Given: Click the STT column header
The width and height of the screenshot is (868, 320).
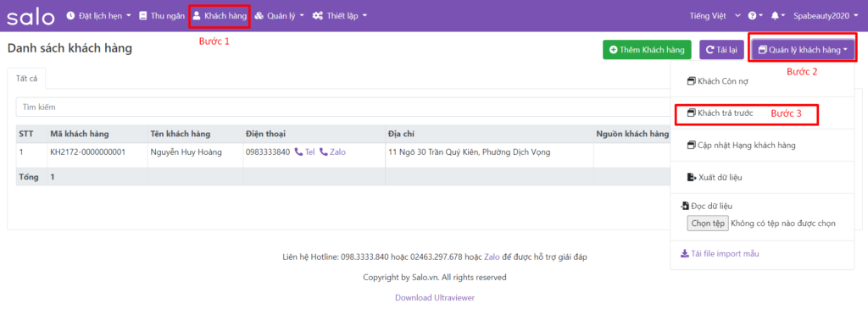Looking at the screenshot, I should click(x=26, y=134).
